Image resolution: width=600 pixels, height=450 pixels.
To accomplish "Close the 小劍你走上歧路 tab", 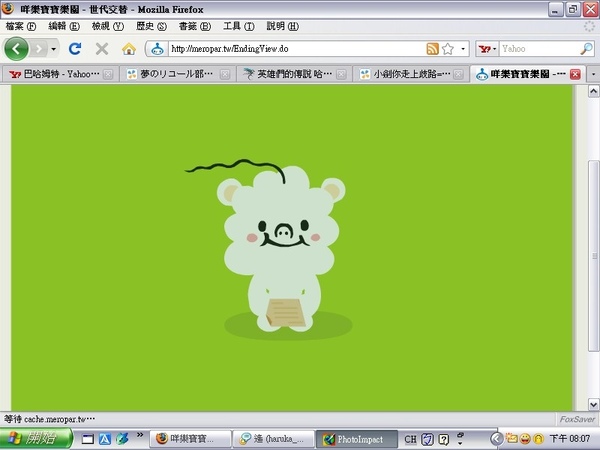I will coord(458,74).
